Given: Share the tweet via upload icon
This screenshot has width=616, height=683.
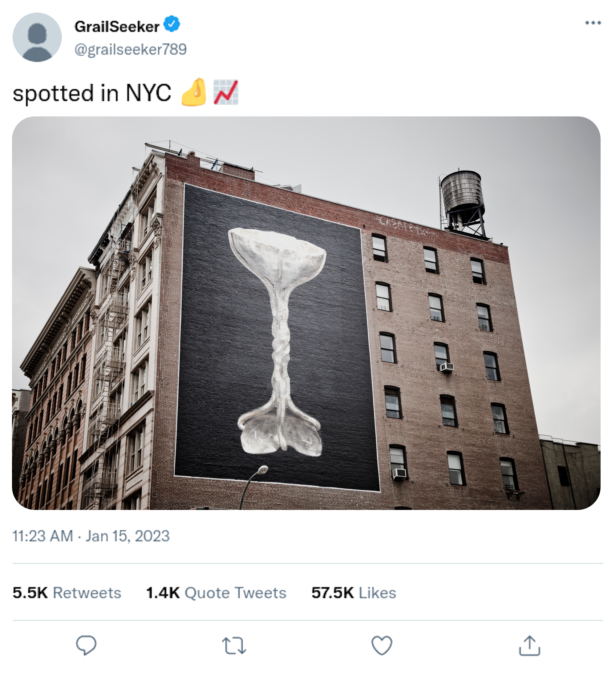Looking at the screenshot, I should 529,645.
